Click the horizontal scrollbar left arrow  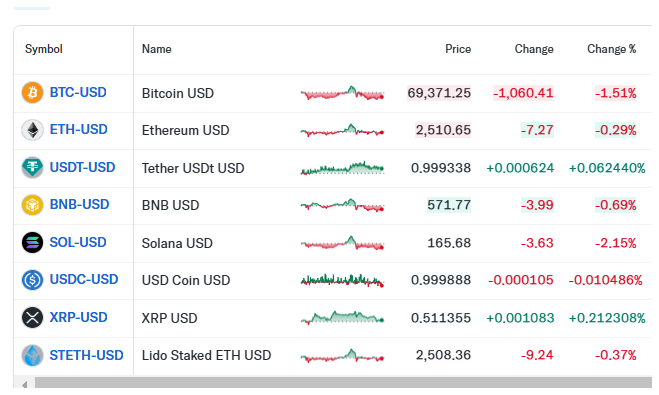(x=24, y=384)
